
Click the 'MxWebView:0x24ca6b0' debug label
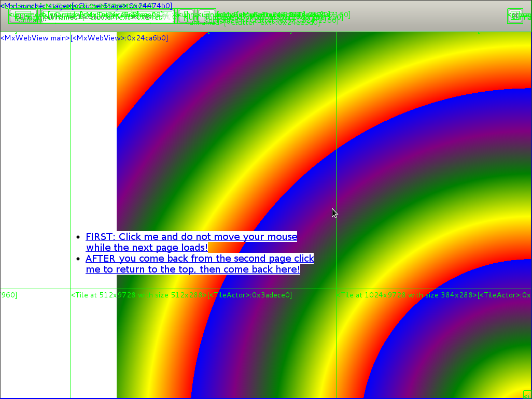coord(119,38)
